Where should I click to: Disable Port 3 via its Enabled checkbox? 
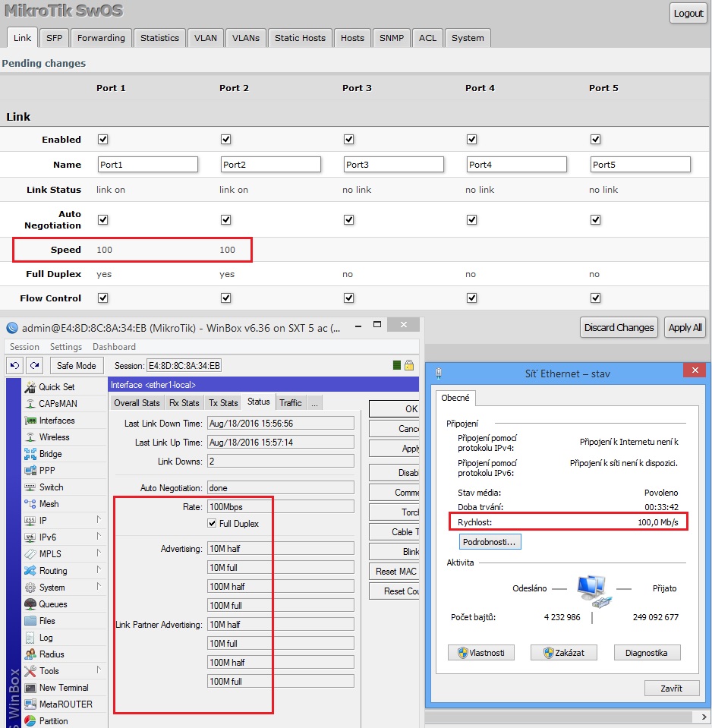[x=348, y=139]
